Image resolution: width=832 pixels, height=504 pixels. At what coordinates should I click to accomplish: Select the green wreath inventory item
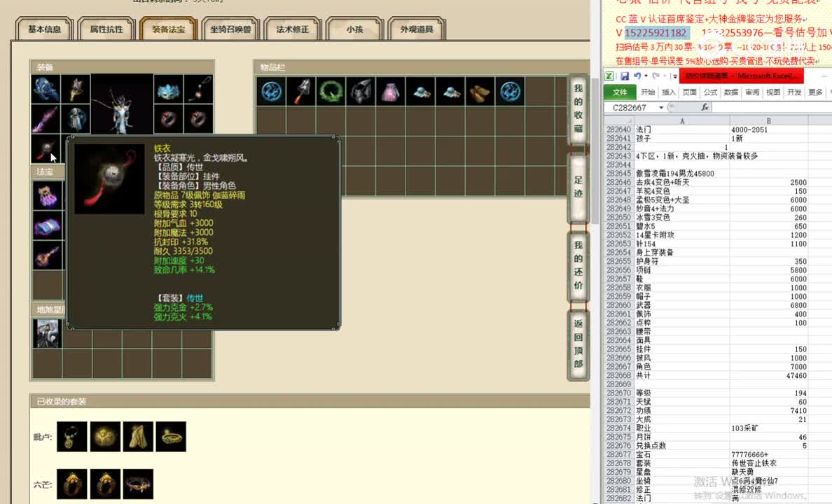pos(331,91)
